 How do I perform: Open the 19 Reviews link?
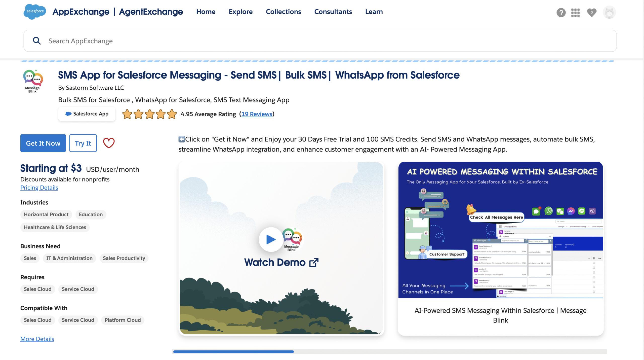[257, 114]
